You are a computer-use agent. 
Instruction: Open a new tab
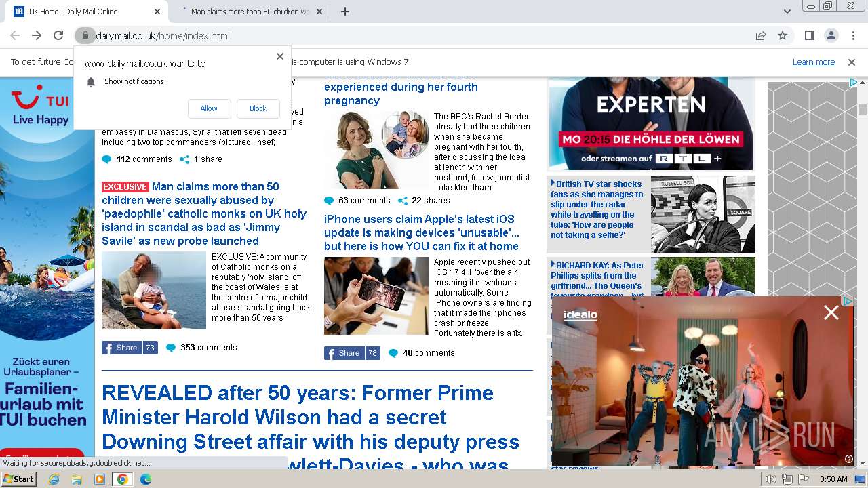(345, 12)
